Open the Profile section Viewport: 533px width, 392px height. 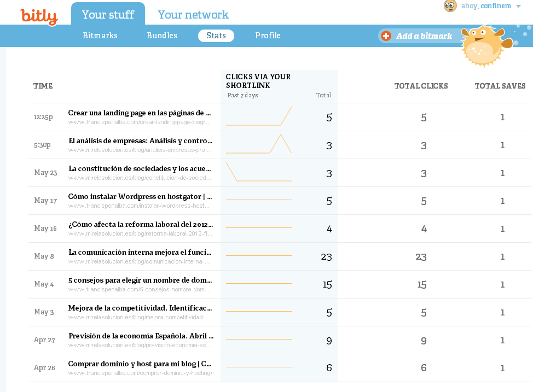pyautogui.click(x=268, y=36)
